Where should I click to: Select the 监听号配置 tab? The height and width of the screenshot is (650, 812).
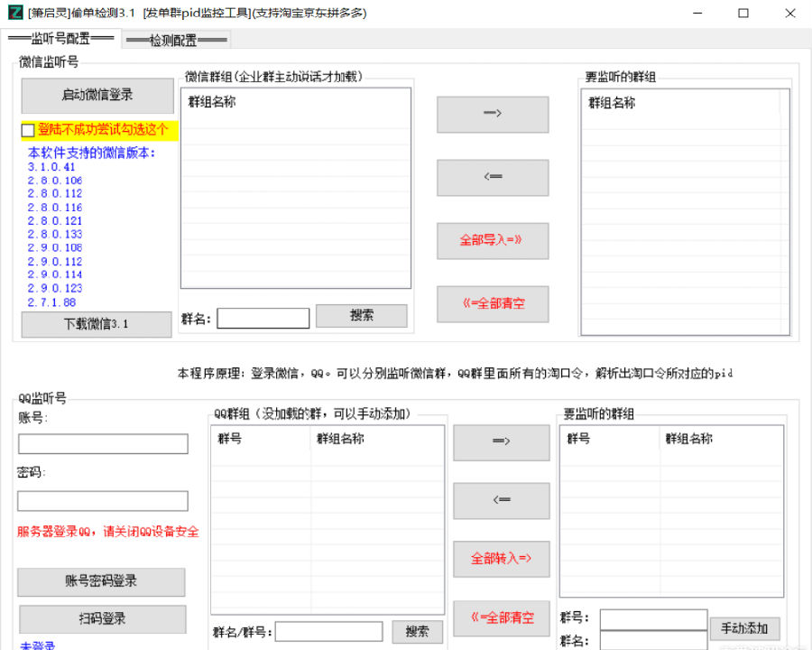point(61,39)
